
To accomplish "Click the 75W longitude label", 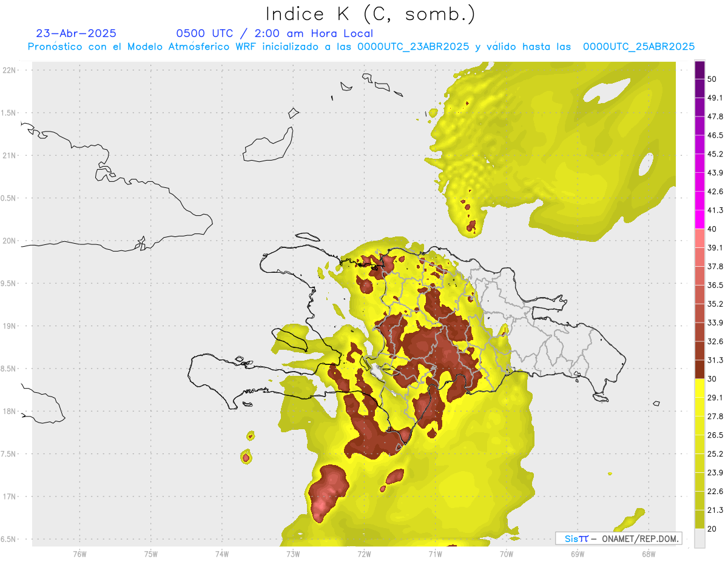I will point(151,554).
